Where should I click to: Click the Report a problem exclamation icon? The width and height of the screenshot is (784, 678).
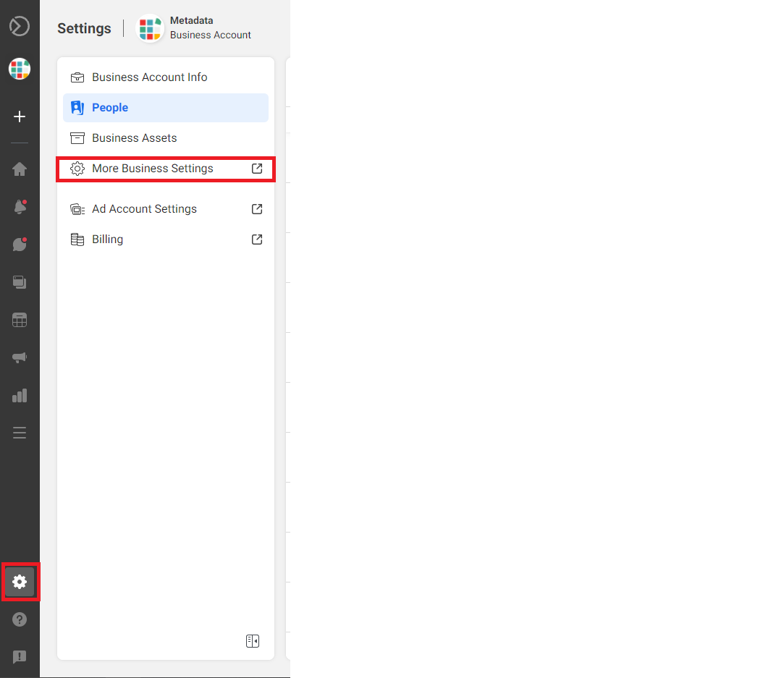point(20,657)
